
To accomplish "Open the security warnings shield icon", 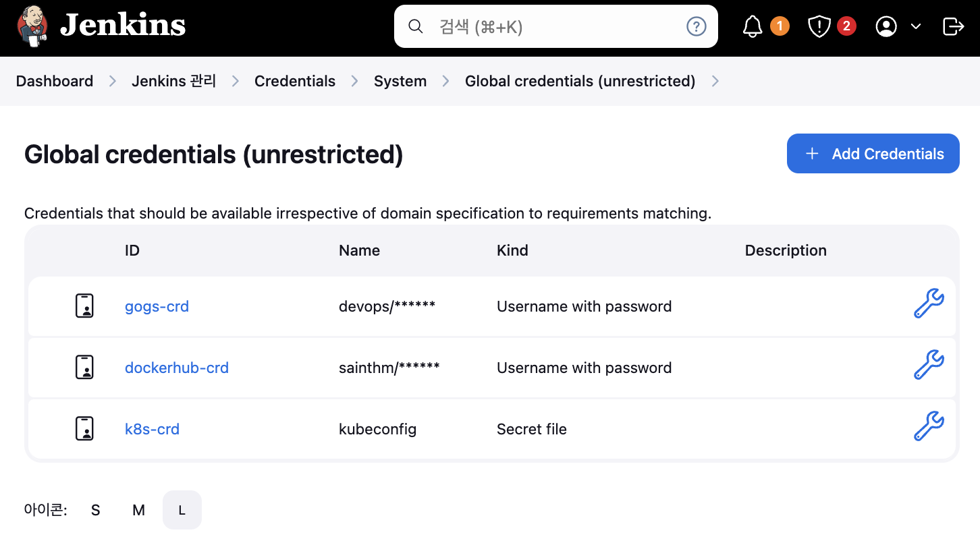I will click(x=819, y=26).
